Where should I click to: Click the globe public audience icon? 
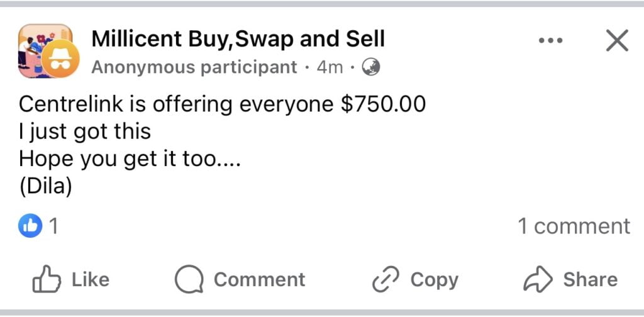(x=370, y=67)
